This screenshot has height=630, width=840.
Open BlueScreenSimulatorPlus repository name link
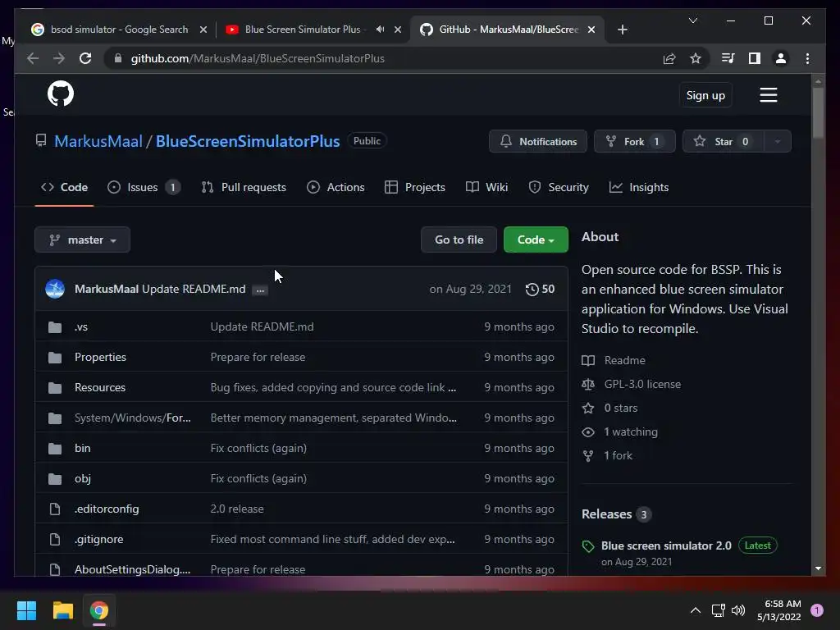pos(248,141)
